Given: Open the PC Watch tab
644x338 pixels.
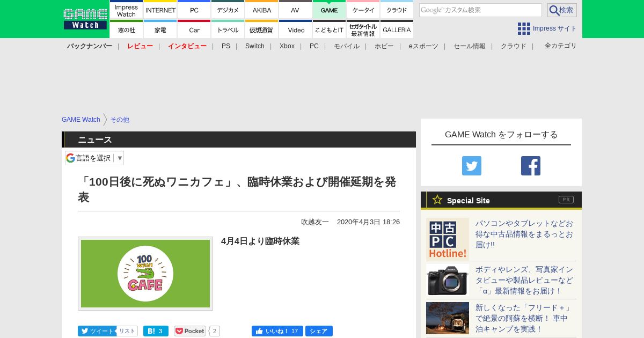Looking at the screenshot, I should [194, 10].
